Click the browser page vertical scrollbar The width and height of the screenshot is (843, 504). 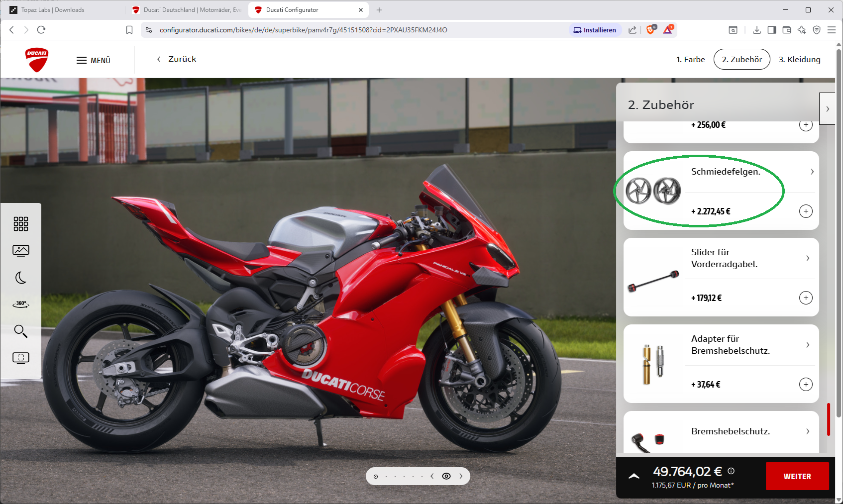point(839,233)
